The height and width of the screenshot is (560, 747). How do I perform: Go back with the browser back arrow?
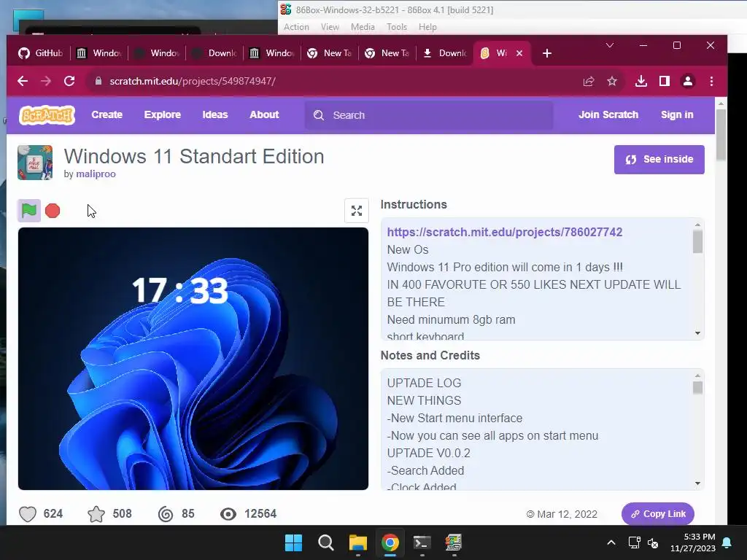pyautogui.click(x=23, y=81)
